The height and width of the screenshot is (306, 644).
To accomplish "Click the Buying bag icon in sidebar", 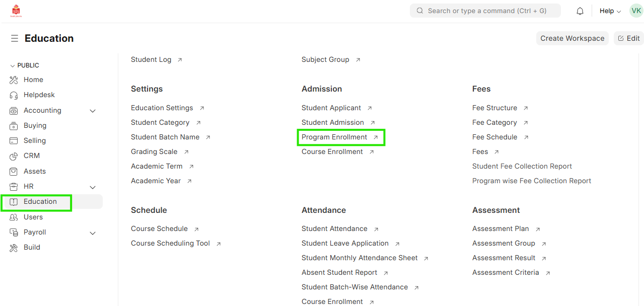I will click(14, 126).
